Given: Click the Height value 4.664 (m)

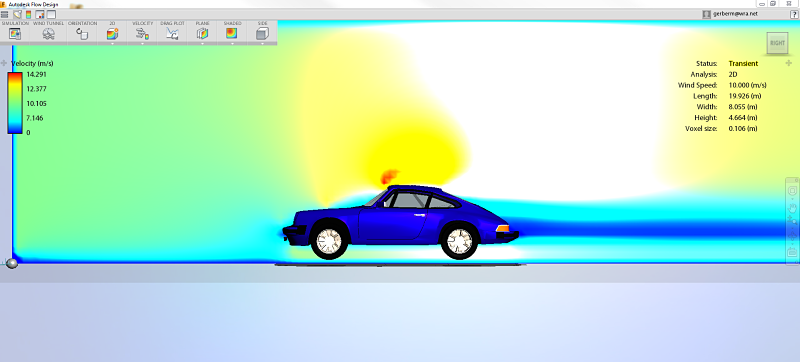Looking at the screenshot, I should coord(744,118).
